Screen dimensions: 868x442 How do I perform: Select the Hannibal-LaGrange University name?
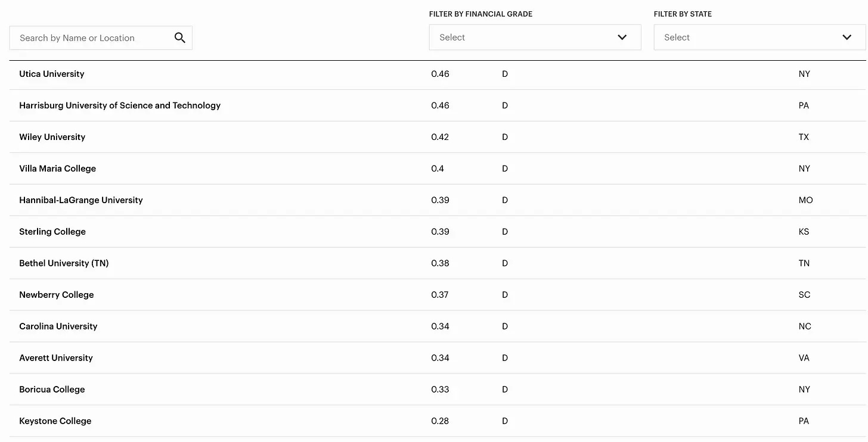81,200
